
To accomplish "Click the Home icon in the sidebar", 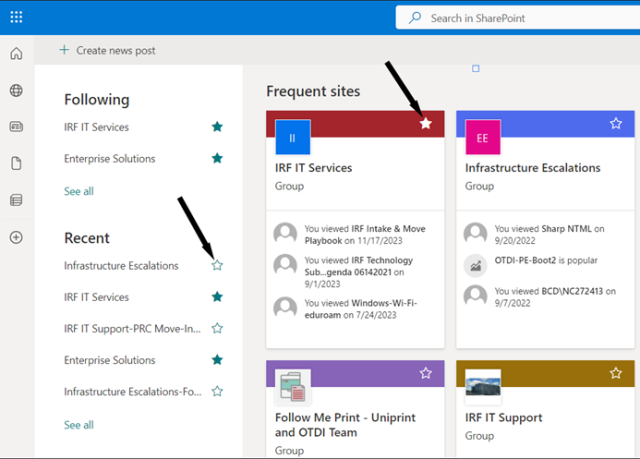I will coord(16,53).
